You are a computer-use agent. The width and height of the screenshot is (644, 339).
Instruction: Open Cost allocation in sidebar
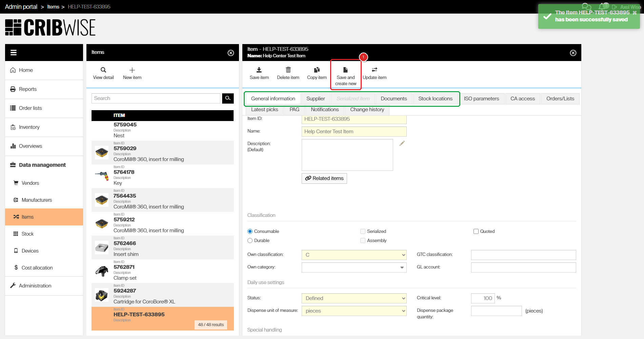coord(44,268)
